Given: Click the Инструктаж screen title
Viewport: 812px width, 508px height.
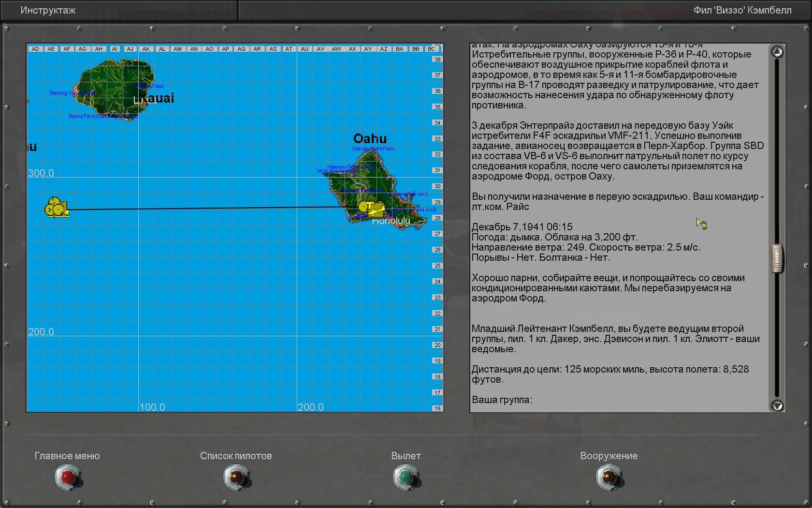Looking at the screenshot, I should (x=48, y=10).
